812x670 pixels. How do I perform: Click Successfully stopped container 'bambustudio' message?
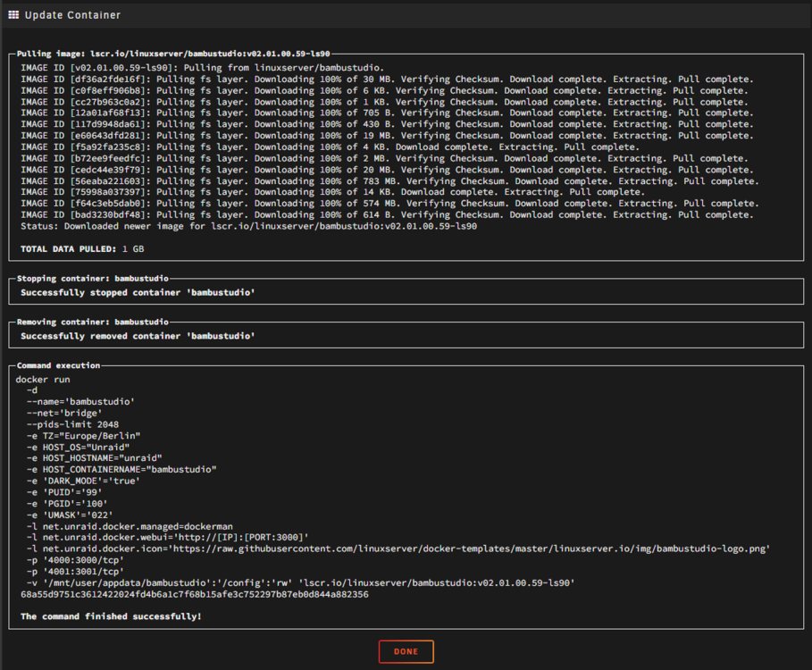click(x=138, y=292)
